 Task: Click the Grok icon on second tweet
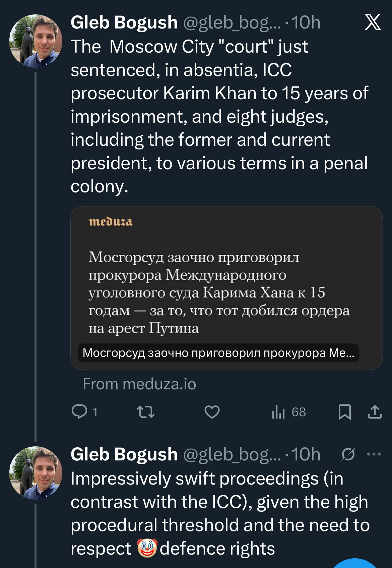(x=348, y=454)
